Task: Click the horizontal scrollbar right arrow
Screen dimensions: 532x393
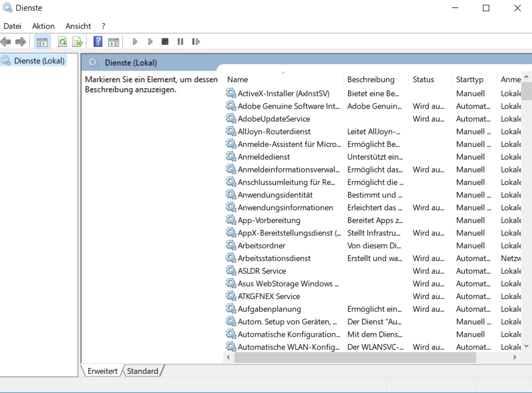Action: pyautogui.click(x=515, y=357)
